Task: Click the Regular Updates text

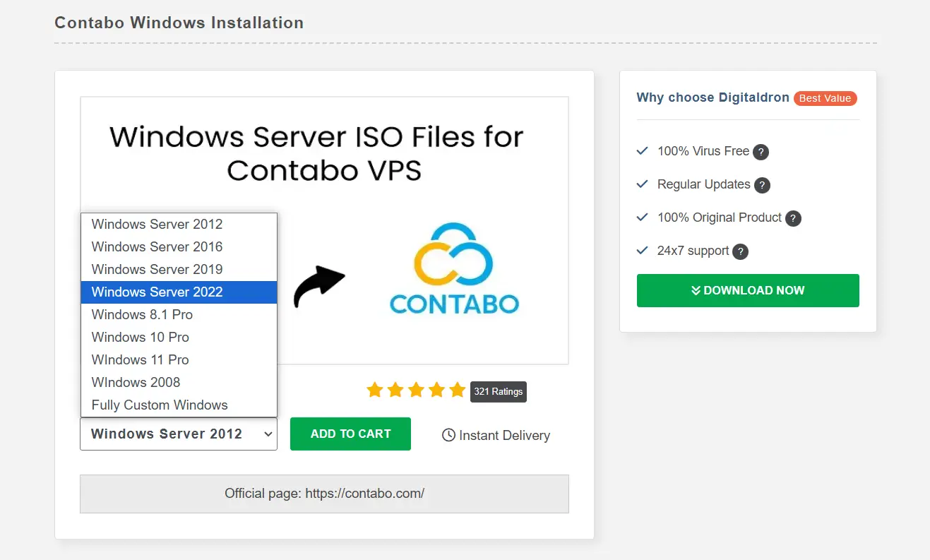Action: tap(704, 184)
